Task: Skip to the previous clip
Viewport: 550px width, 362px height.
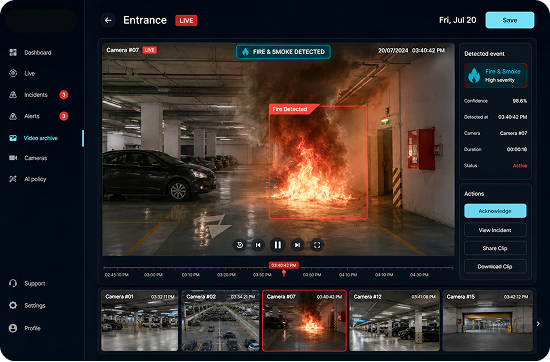Action: (x=258, y=245)
